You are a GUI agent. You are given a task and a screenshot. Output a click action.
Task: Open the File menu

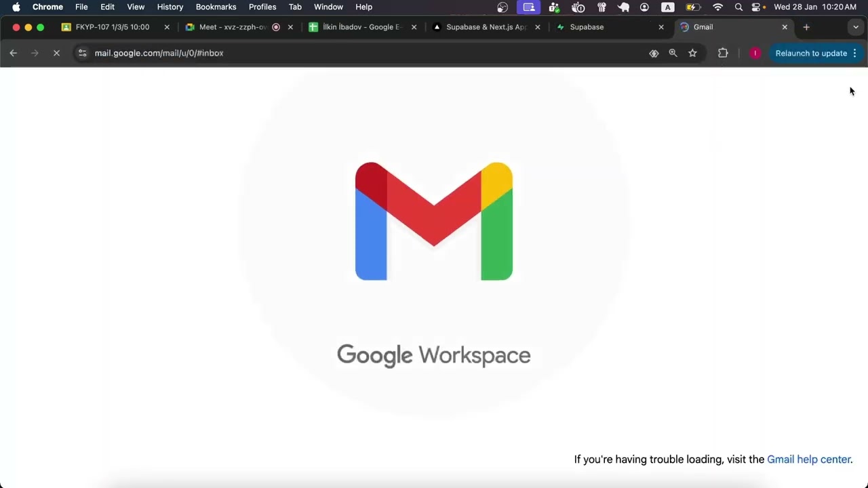[81, 7]
